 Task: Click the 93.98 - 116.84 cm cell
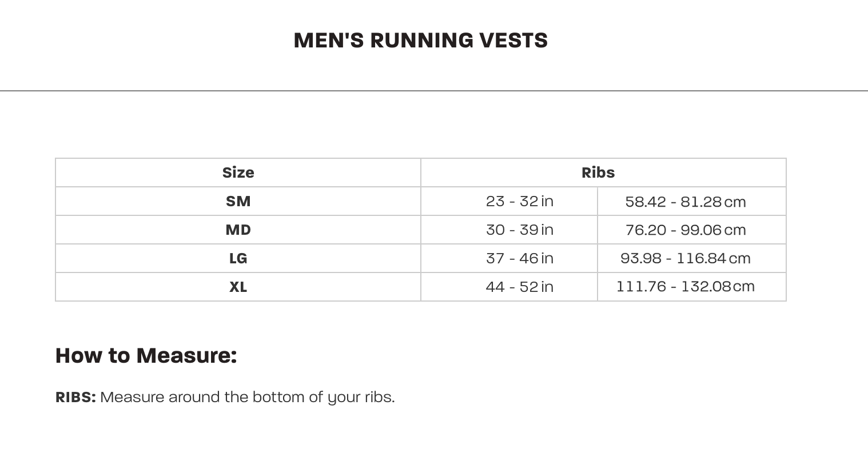[685, 258]
